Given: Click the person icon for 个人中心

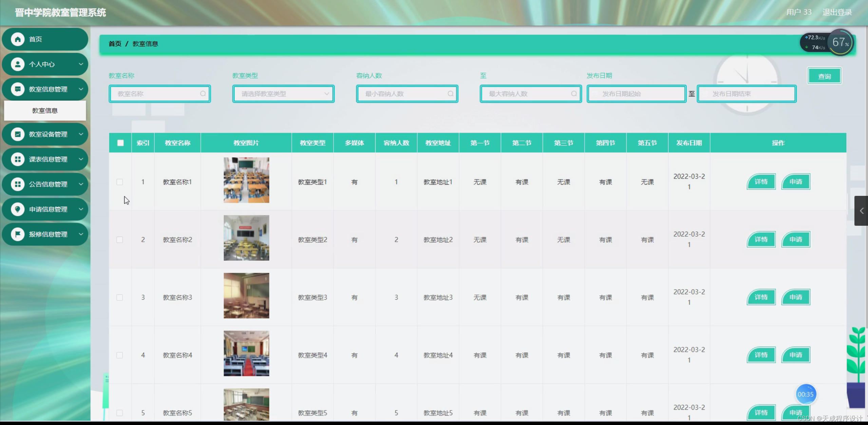Looking at the screenshot, I should 18,64.
